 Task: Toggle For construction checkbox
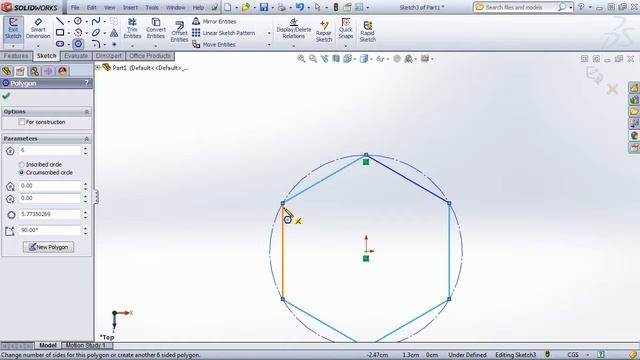point(22,122)
